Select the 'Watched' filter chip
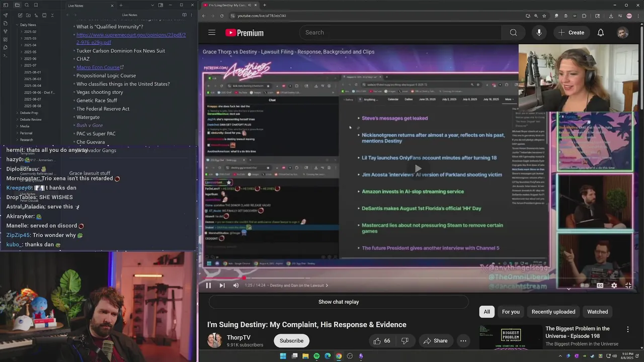Image resolution: width=644 pixels, height=362 pixels. tap(598, 312)
